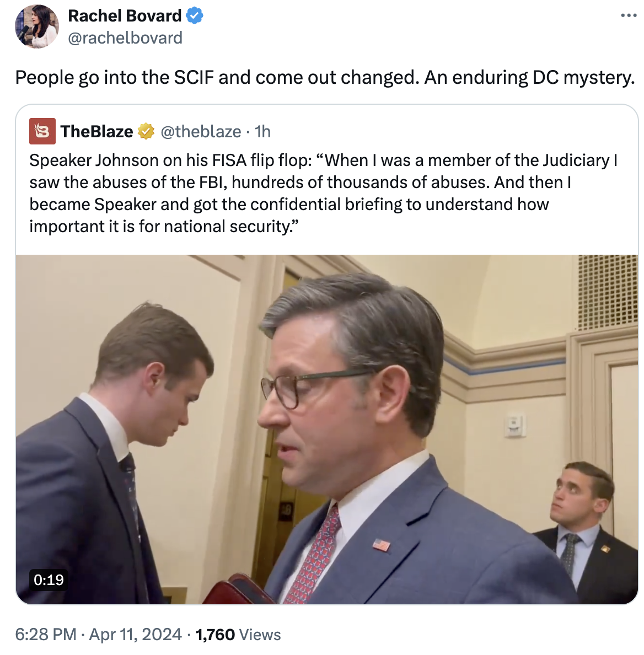Screen dimensions: 644x655
Task: Open the Rachel Bovard display name
Action: point(125,16)
